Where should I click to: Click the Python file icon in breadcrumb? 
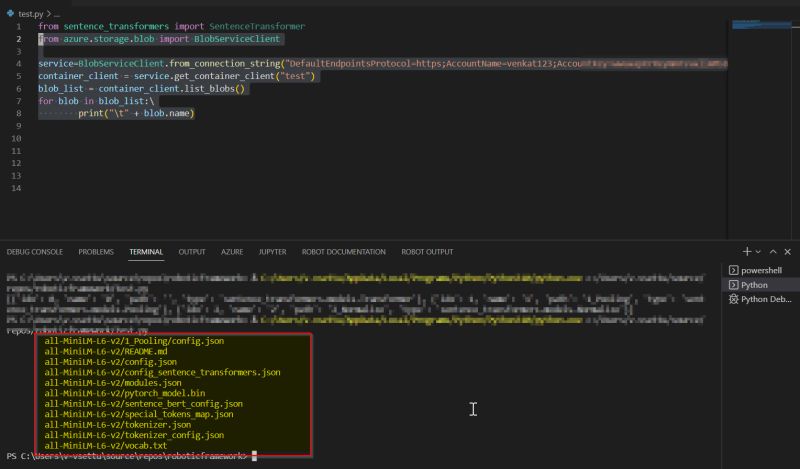coord(10,13)
